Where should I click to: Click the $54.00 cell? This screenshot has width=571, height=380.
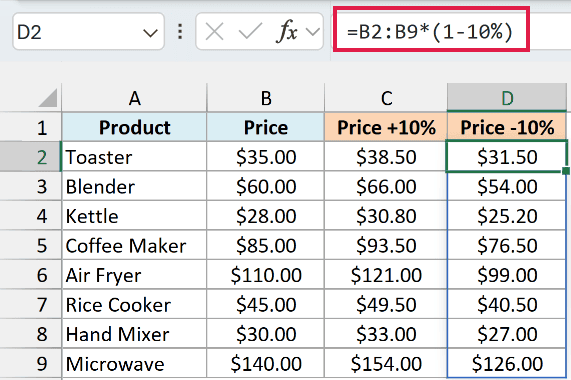click(507, 186)
